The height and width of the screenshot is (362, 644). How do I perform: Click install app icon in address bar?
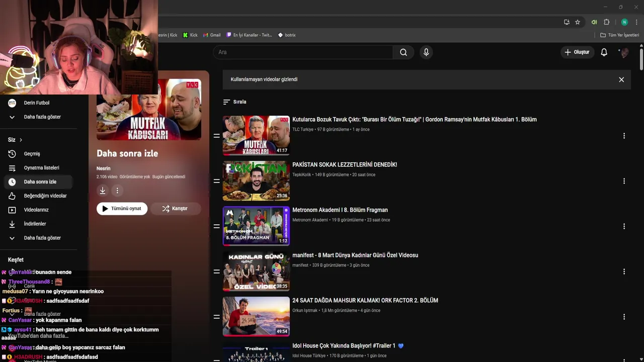click(x=567, y=22)
